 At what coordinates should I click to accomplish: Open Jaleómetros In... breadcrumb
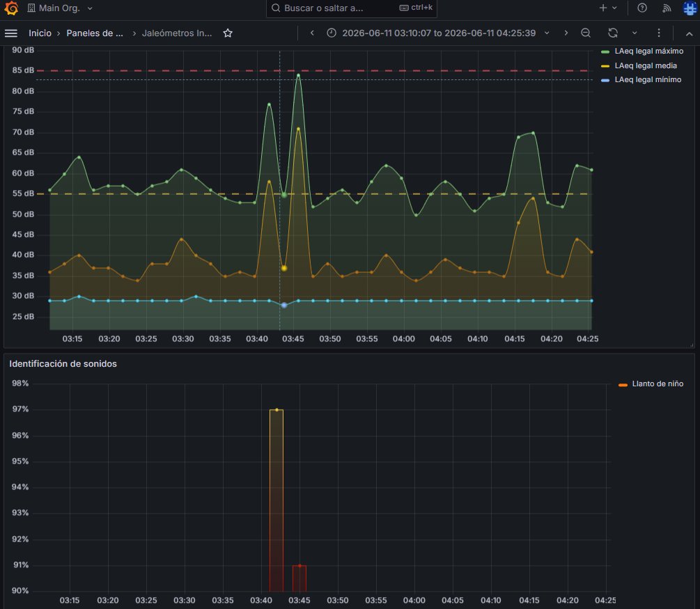177,33
